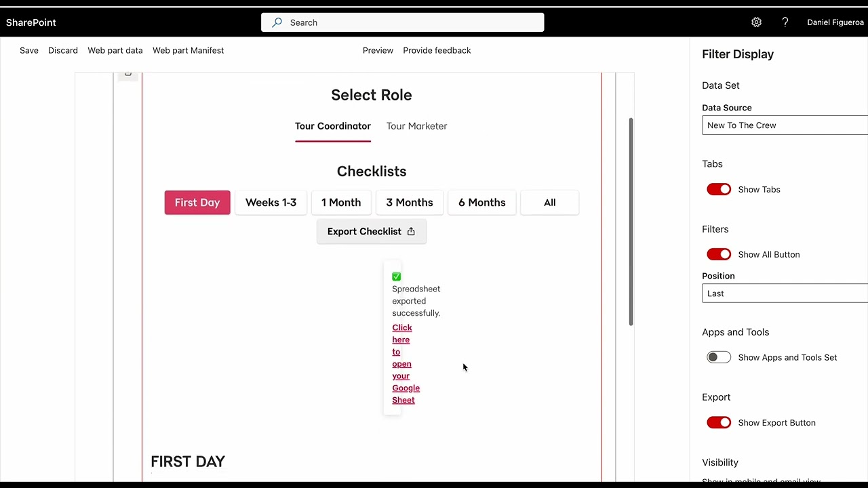Click the Filter Display panel heading
The image size is (868, 488).
click(738, 54)
